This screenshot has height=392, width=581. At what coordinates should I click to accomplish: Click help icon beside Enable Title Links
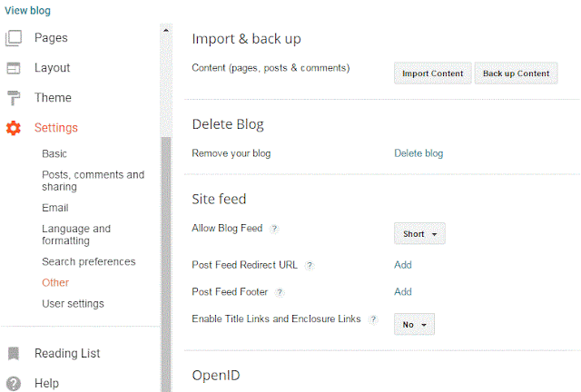(x=373, y=319)
